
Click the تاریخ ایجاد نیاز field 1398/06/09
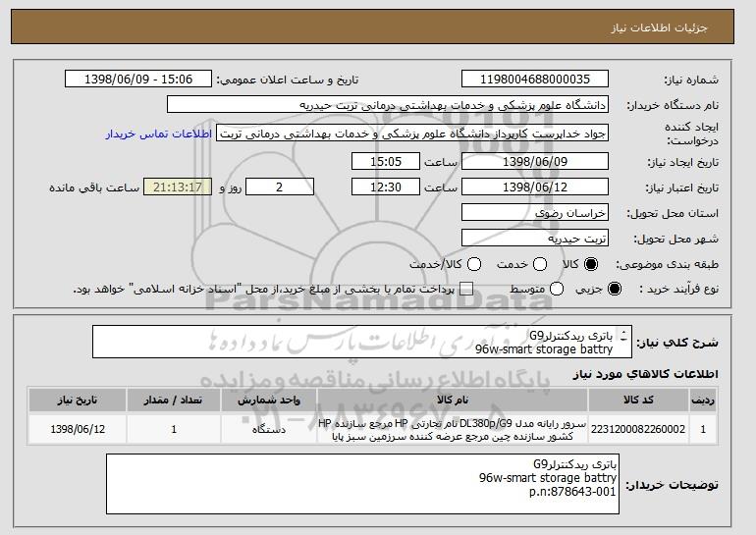point(535,161)
